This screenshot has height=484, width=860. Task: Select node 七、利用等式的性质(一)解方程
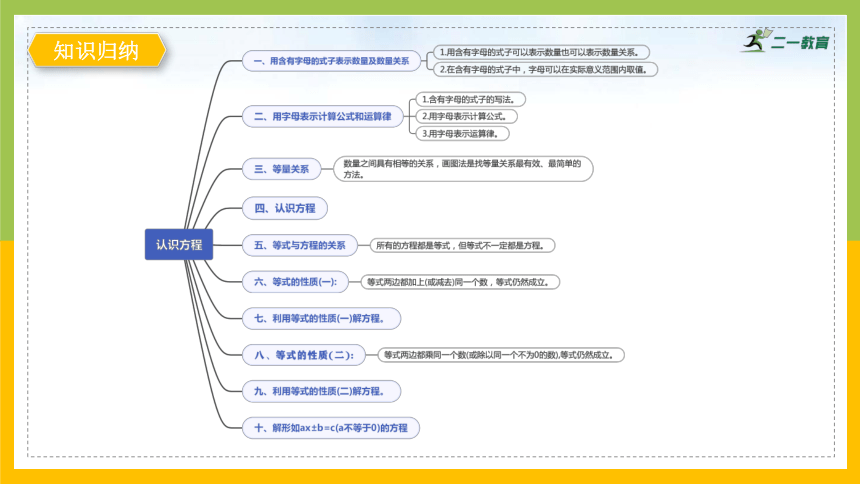(x=321, y=318)
